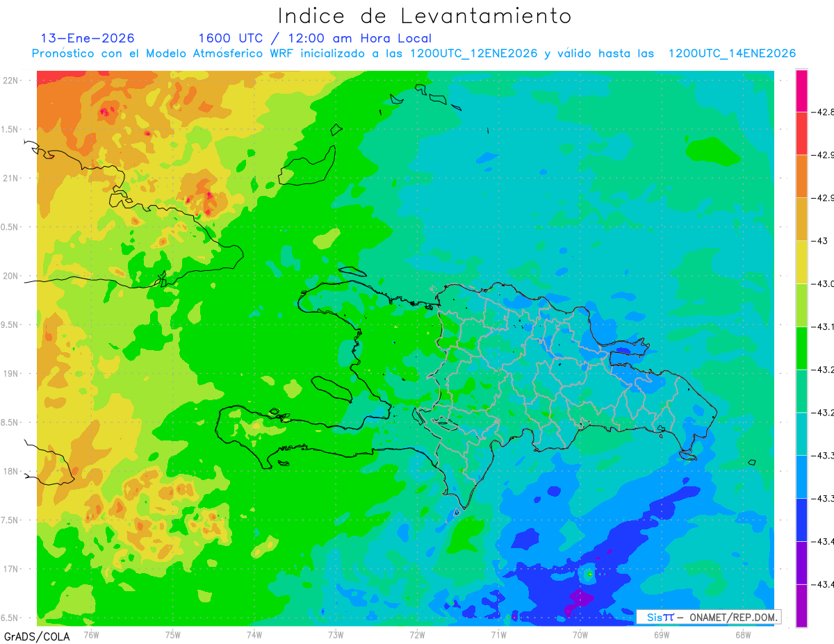The height and width of the screenshot is (644, 834).
Task: Click the "69W" longitude label
Action: 662,634
